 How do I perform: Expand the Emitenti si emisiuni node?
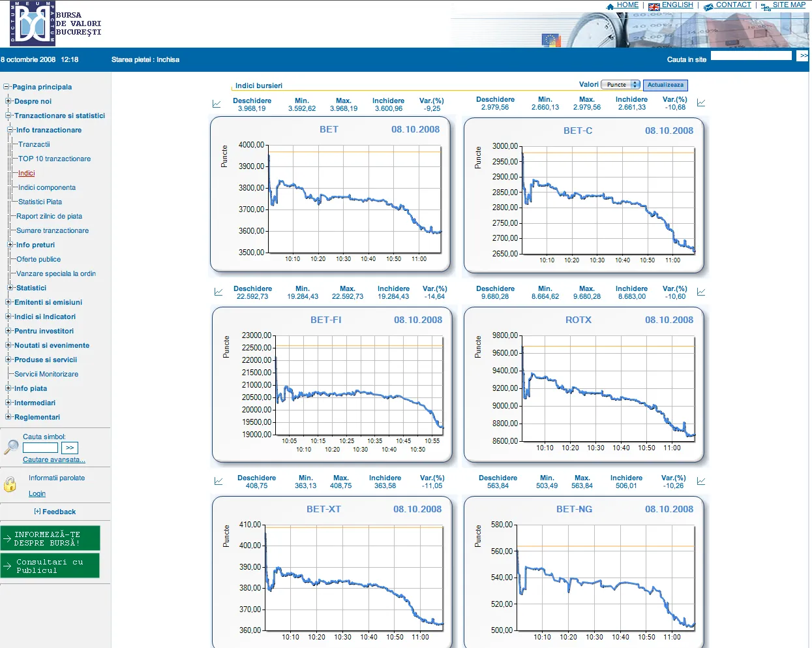[8, 302]
